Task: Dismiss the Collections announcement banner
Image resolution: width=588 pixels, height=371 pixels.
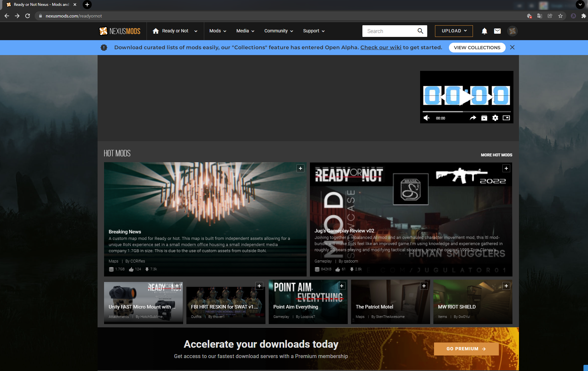Action: coord(512,47)
